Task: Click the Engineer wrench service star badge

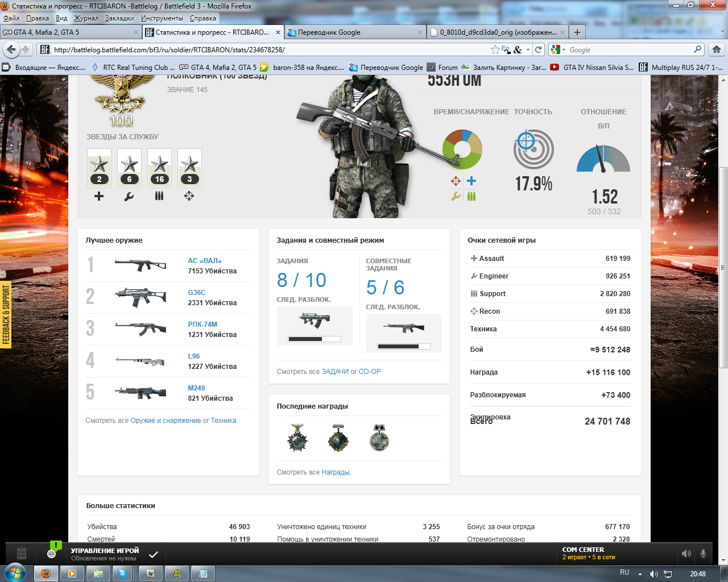Action: [x=129, y=168]
